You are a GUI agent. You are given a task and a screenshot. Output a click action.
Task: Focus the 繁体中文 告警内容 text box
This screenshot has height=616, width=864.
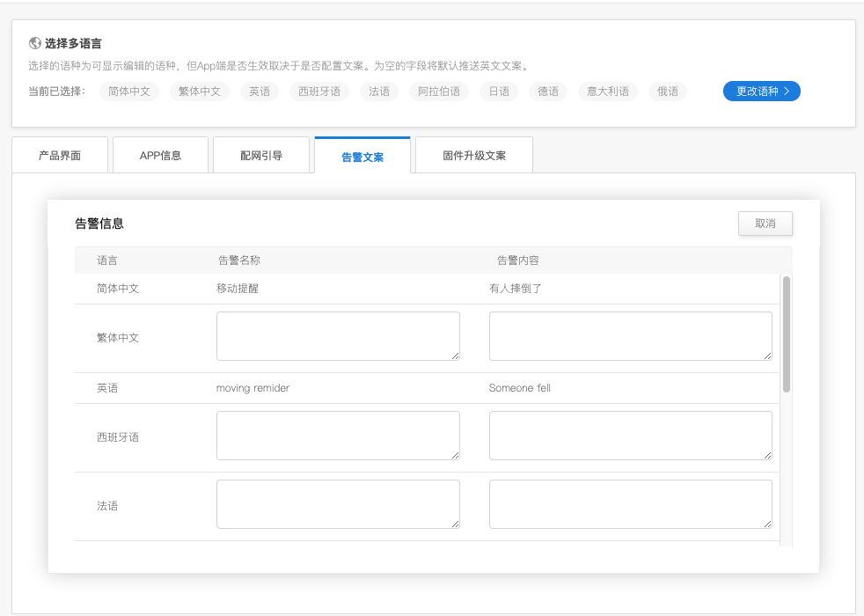pos(630,336)
